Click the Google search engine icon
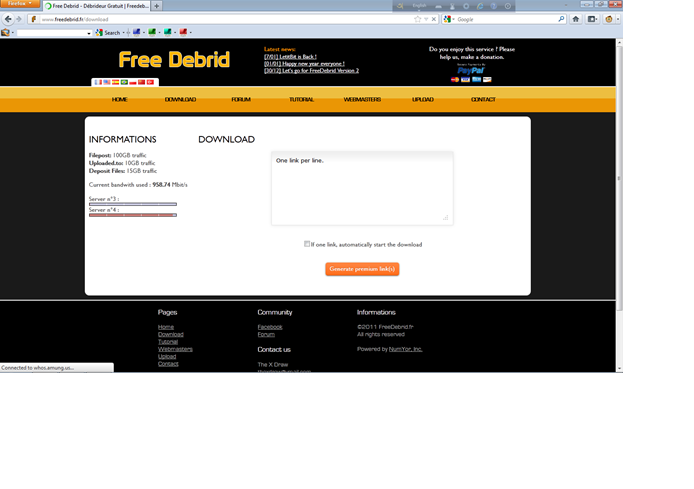Image resolution: width=694 pixels, height=489 pixels. point(447,19)
